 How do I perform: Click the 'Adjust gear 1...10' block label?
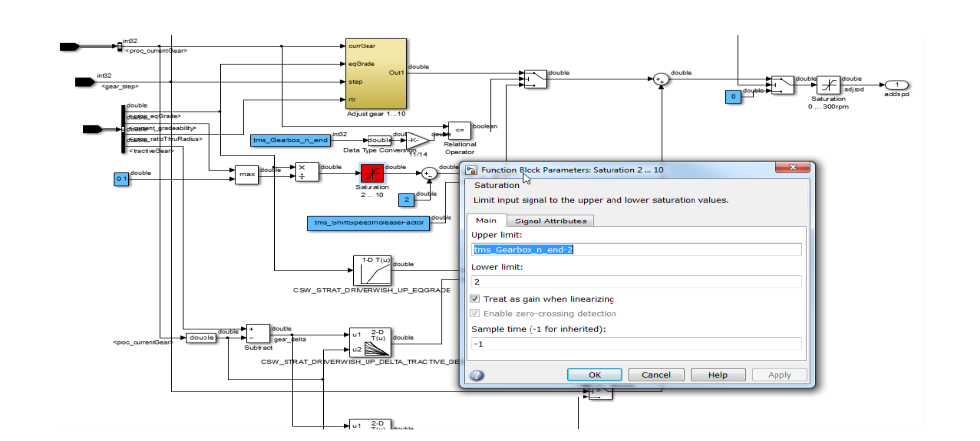[374, 115]
